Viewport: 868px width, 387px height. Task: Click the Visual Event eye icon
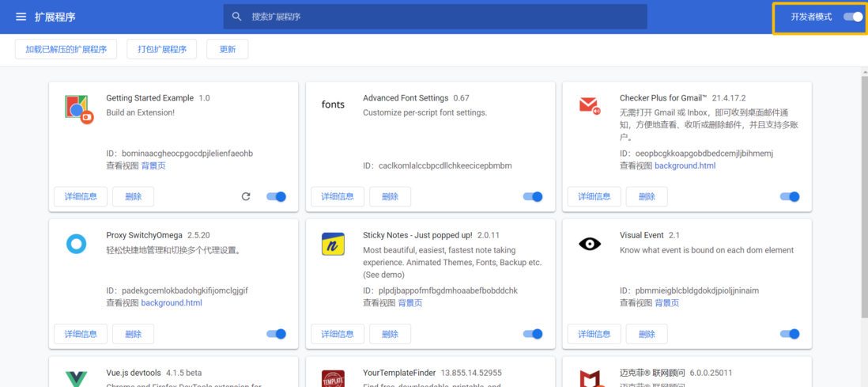click(590, 244)
